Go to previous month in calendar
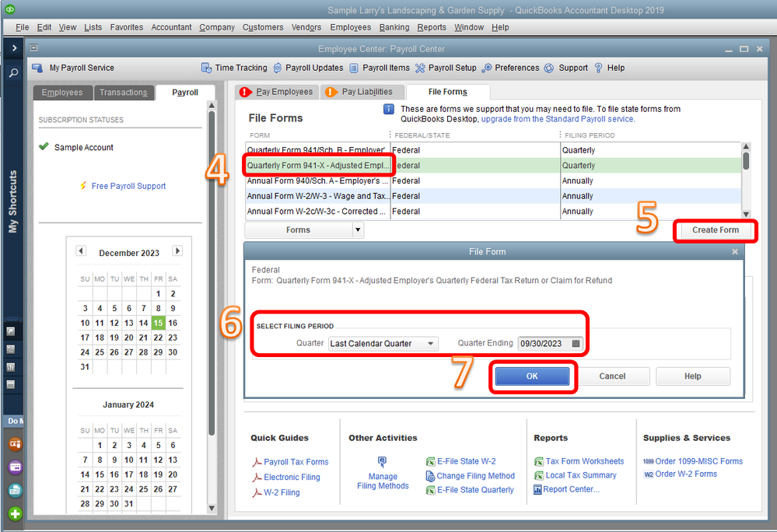This screenshot has width=777, height=532. (81, 250)
